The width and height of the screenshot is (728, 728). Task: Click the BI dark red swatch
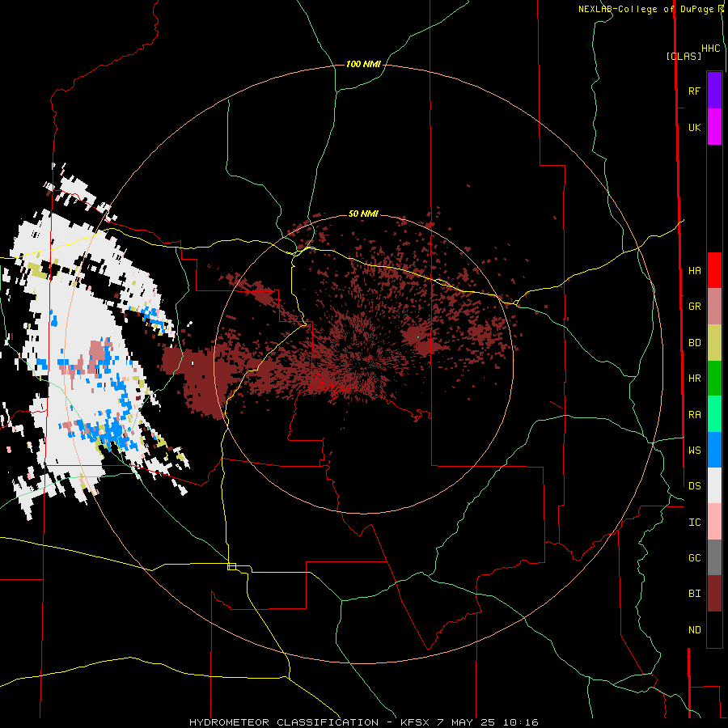point(714,594)
